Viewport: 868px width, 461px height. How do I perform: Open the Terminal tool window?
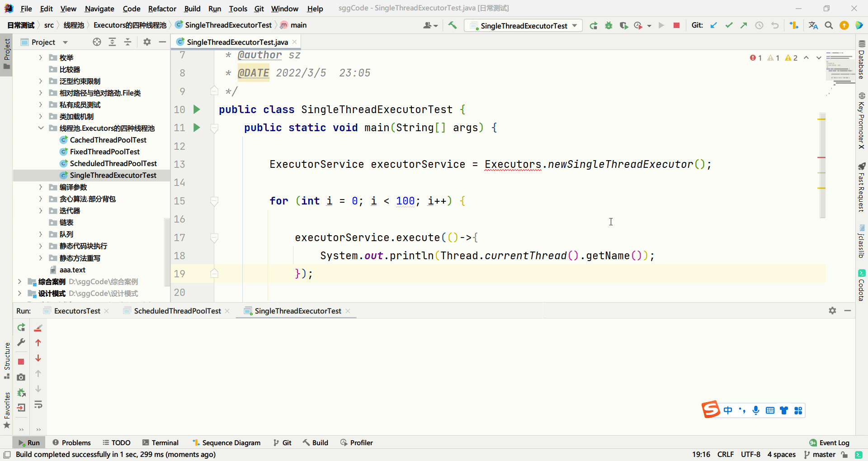[x=160, y=442]
